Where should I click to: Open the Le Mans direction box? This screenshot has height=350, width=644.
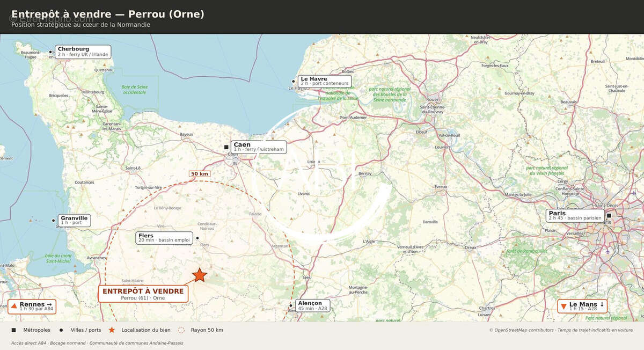coord(582,307)
